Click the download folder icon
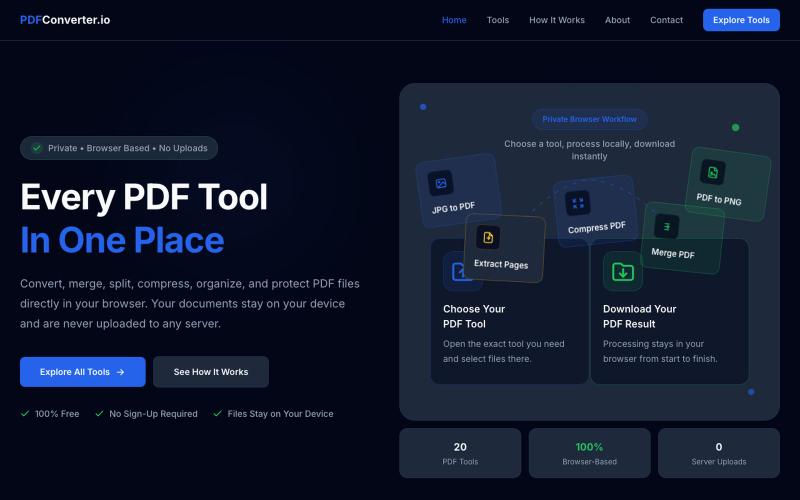The height and width of the screenshot is (500, 800). coord(623,271)
